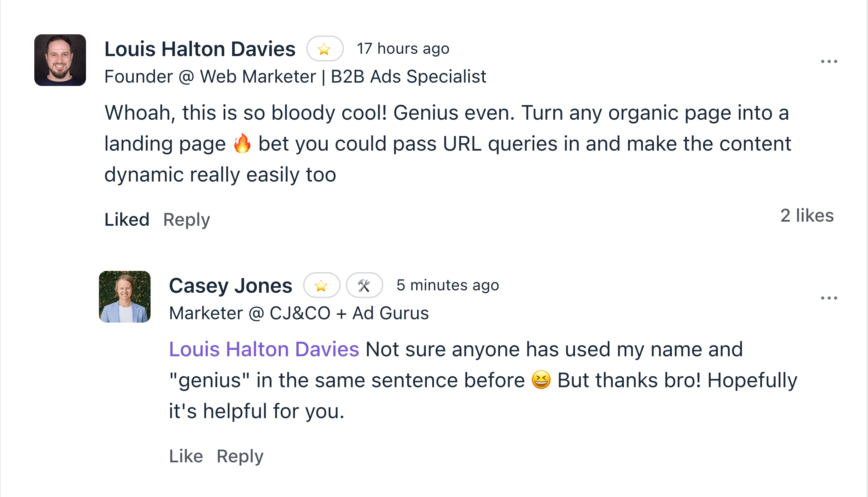Click the 17 hours ago timestamp
The image size is (868, 497).
pos(403,49)
